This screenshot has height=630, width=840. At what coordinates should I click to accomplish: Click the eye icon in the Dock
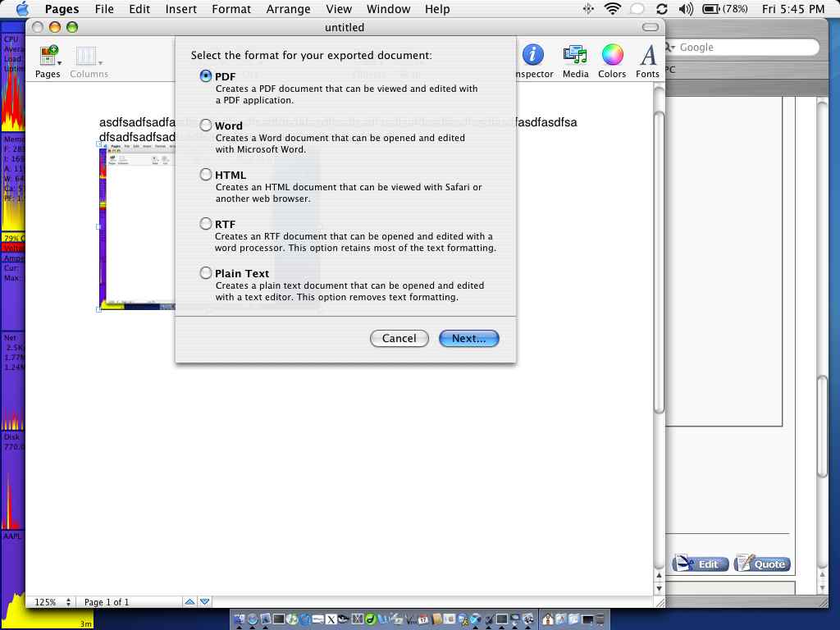344,619
